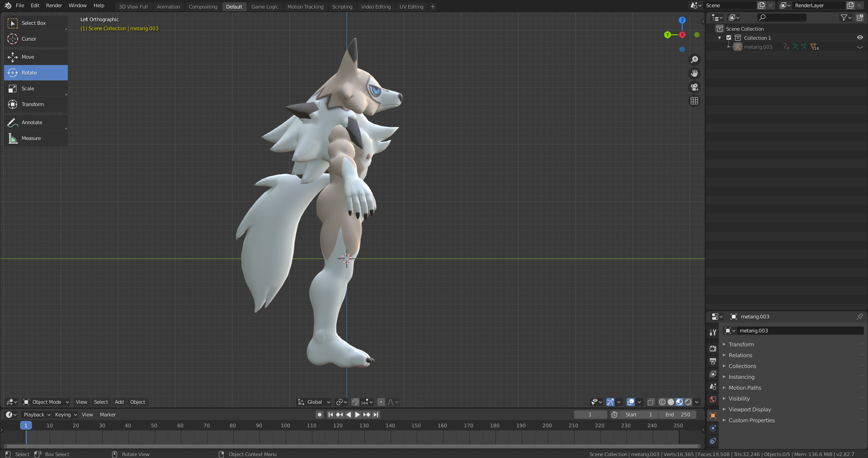The image size is (868, 458).
Task: Select the Select Box tool
Action: [36, 23]
